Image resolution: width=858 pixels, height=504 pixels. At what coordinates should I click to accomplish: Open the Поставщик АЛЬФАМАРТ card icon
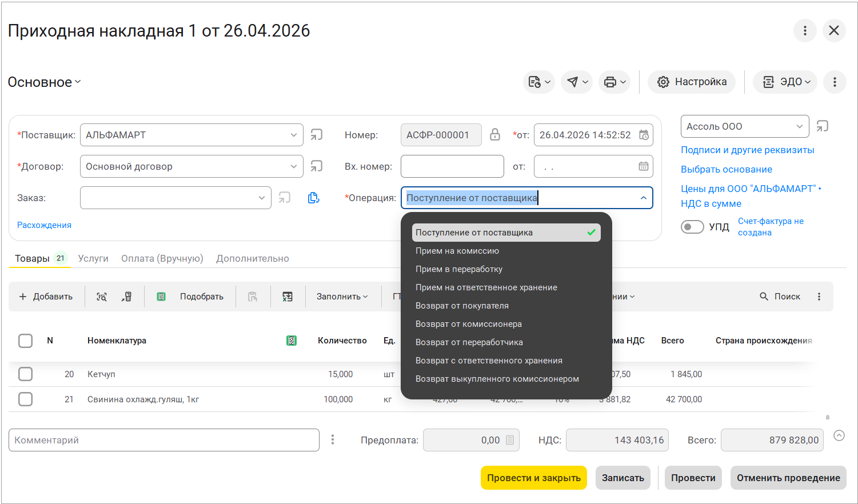coord(316,135)
